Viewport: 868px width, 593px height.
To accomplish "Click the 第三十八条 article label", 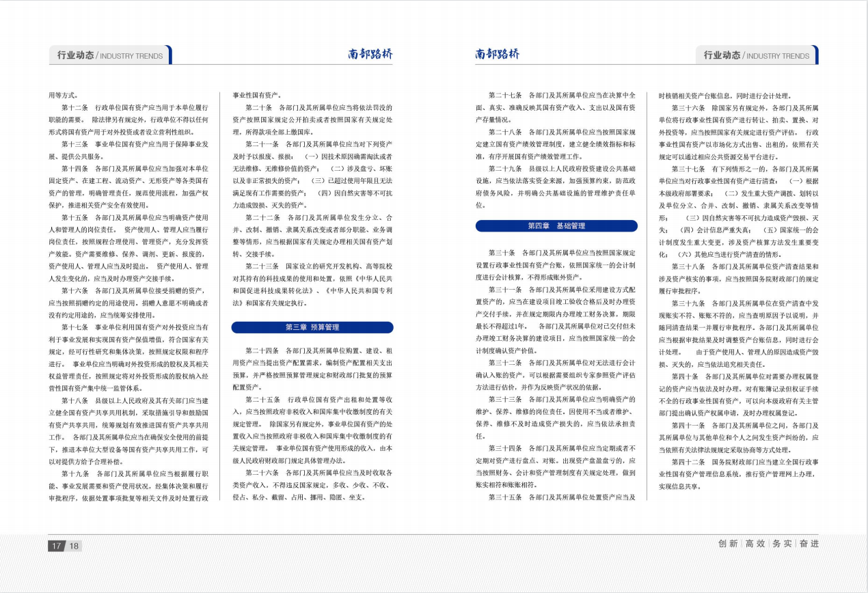I will tap(689, 266).
